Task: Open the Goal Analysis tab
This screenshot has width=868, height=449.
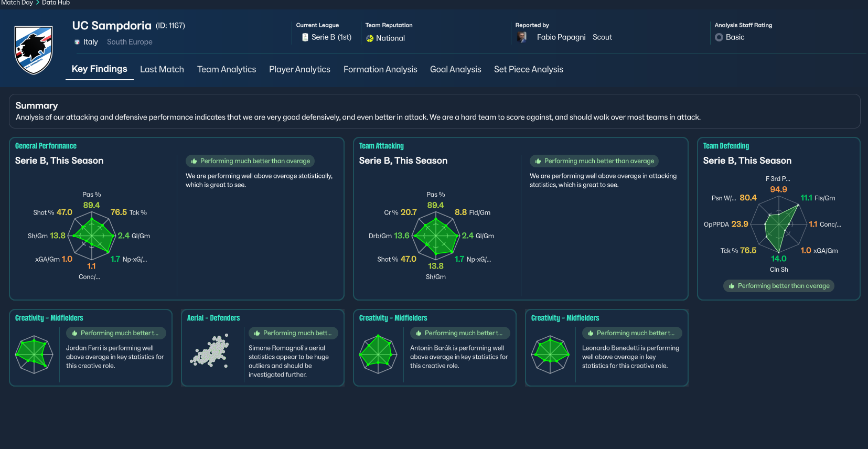Action: (x=455, y=69)
